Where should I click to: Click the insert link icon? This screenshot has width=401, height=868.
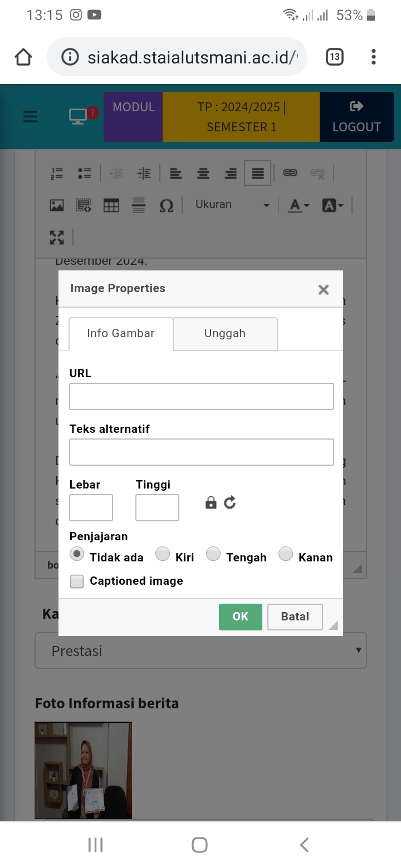coord(290,173)
